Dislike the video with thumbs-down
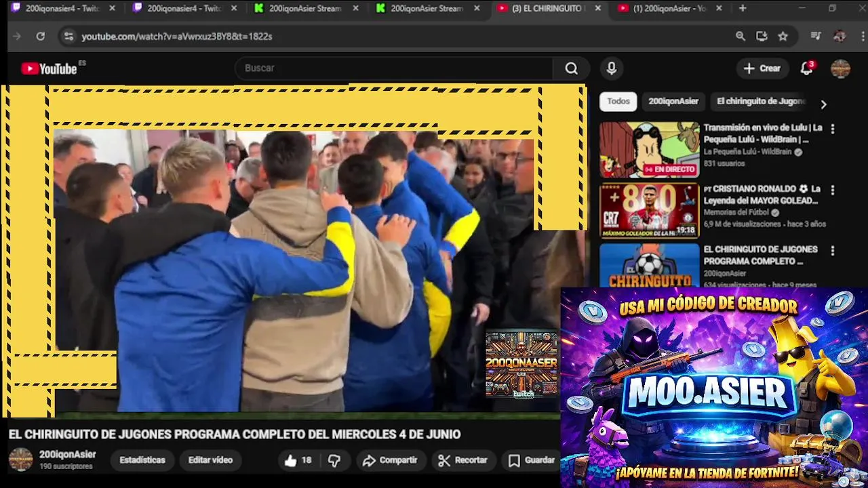The height and width of the screenshot is (488, 868). [x=334, y=460]
